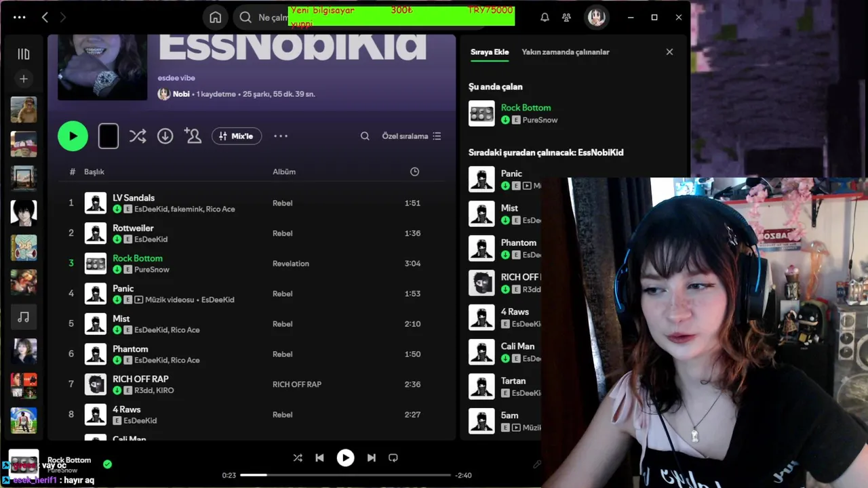Select Cali Man in the queue
Screen dimensions: 868x488
pos(517,346)
